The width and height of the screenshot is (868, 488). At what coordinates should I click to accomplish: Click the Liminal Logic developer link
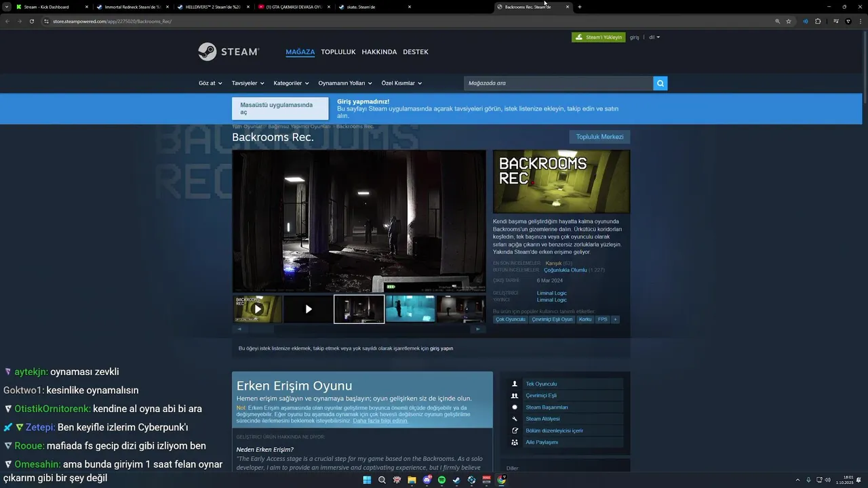point(551,293)
